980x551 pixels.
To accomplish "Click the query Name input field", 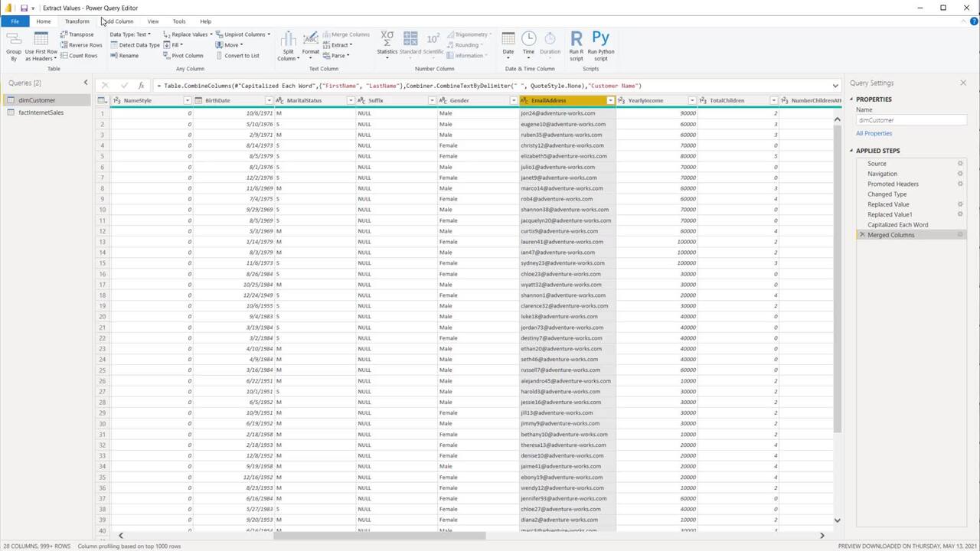I will tap(911, 120).
